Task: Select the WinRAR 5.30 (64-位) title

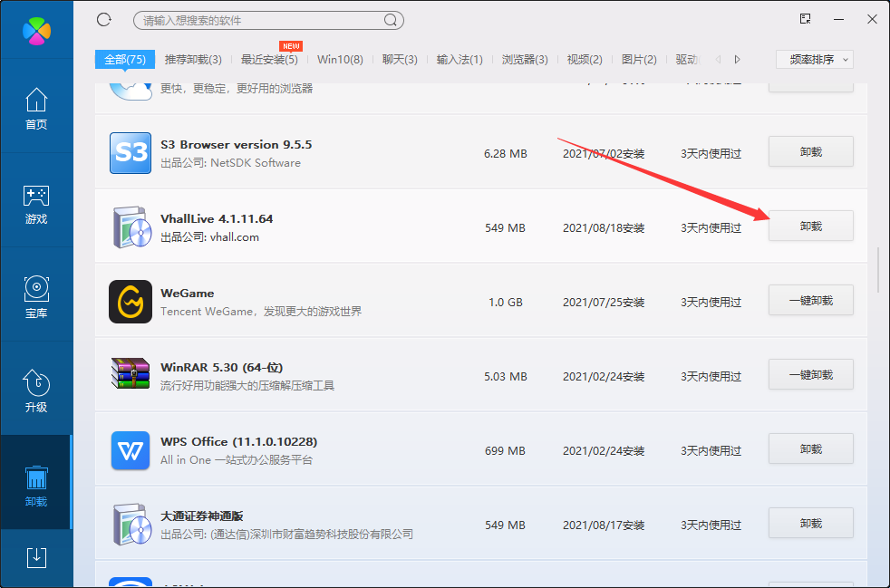Action: pyautogui.click(x=222, y=368)
